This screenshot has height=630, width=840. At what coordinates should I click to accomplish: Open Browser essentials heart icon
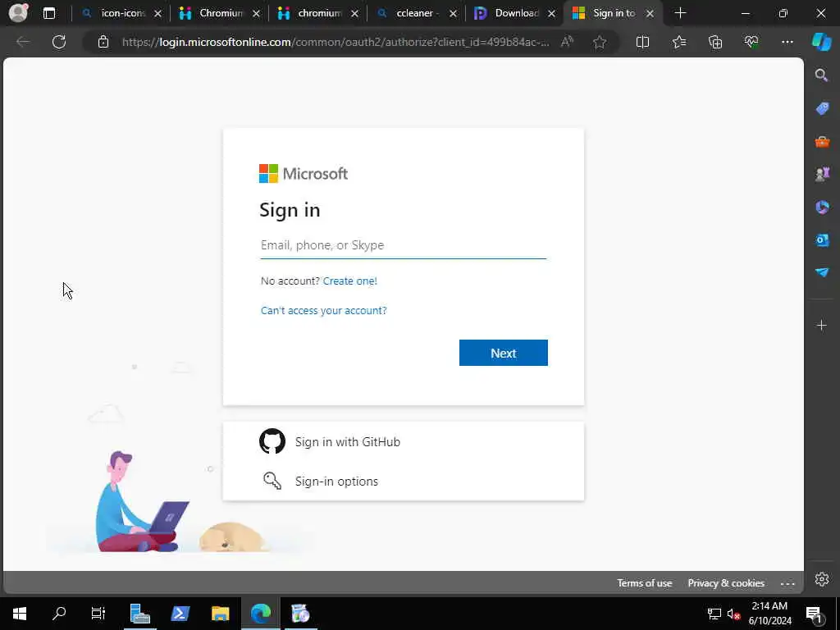[751, 42]
